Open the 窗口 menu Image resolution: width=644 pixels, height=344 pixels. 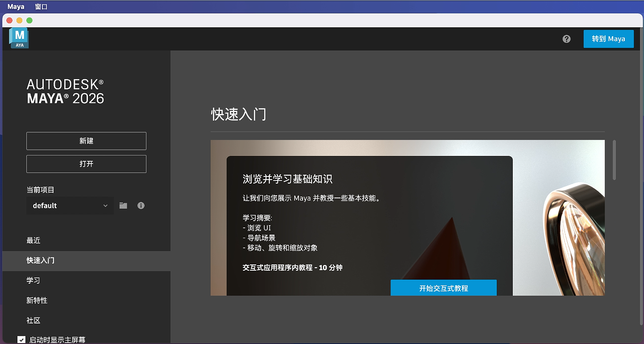click(41, 7)
